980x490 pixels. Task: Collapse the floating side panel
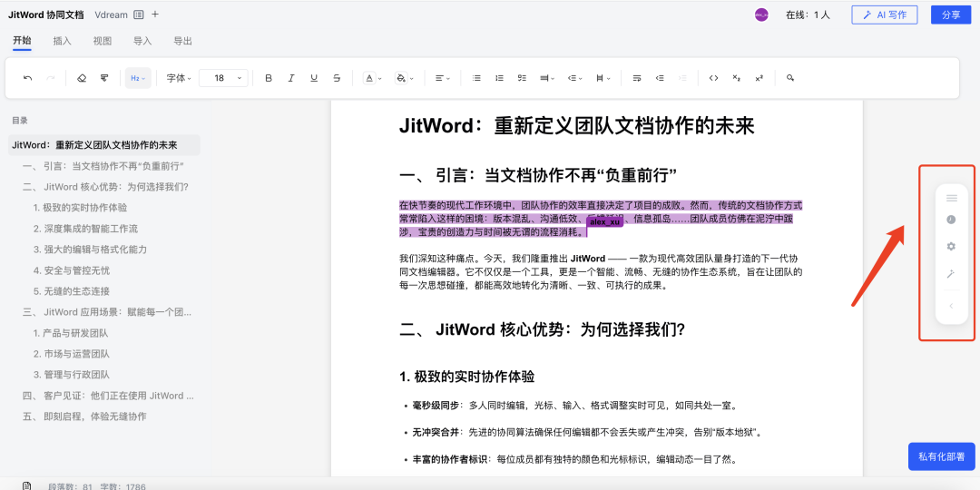point(951,307)
